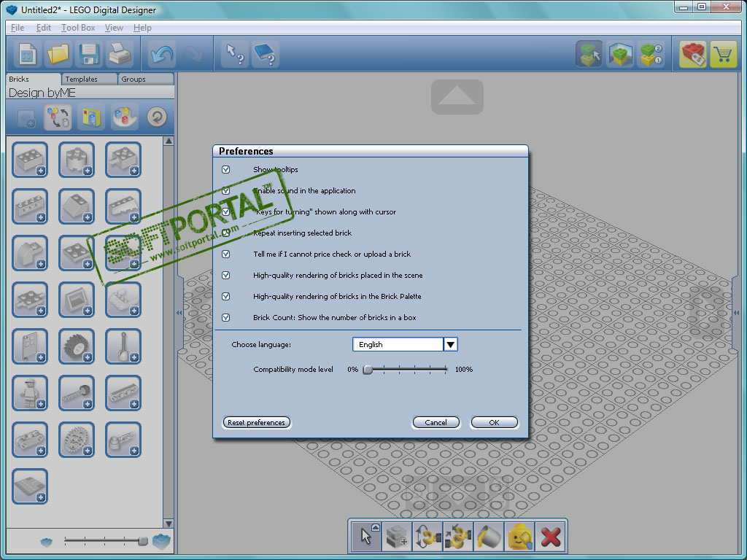This screenshot has width=747, height=560.
Task: Click Cancel in Preferences dialog
Action: pyautogui.click(x=436, y=422)
